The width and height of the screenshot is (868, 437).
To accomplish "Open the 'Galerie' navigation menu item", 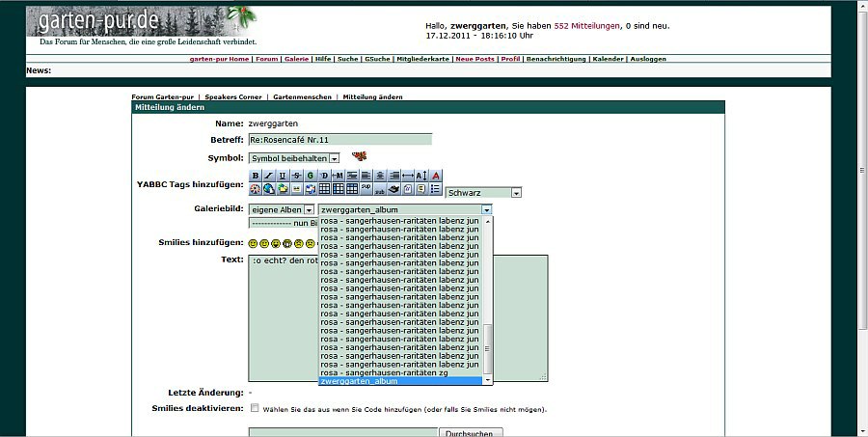I will click(297, 59).
